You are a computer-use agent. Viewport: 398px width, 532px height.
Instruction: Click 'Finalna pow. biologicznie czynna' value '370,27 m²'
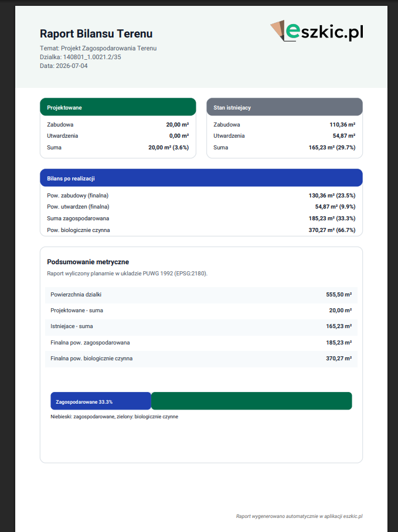pyautogui.click(x=339, y=359)
